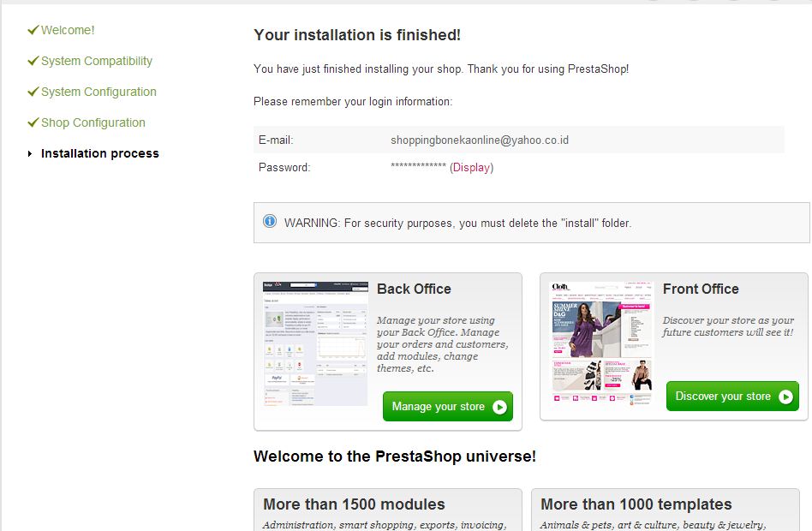Image resolution: width=812 pixels, height=531 pixels.
Task: Click 'Discover your store as your future customers' text
Action: coord(728,326)
